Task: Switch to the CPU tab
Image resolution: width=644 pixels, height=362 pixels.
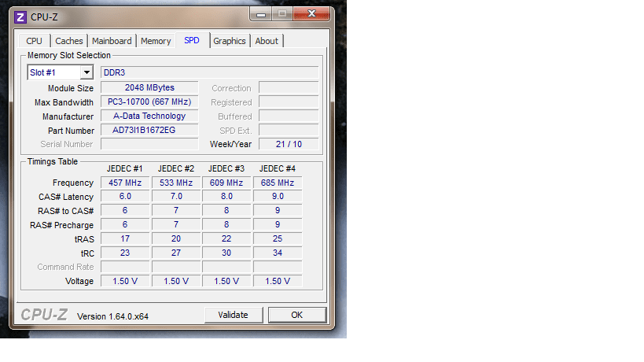Action: point(34,41)
